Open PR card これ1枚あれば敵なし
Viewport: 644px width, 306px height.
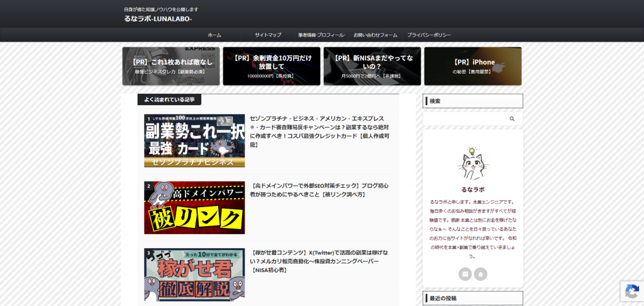[x=171, y=66]
